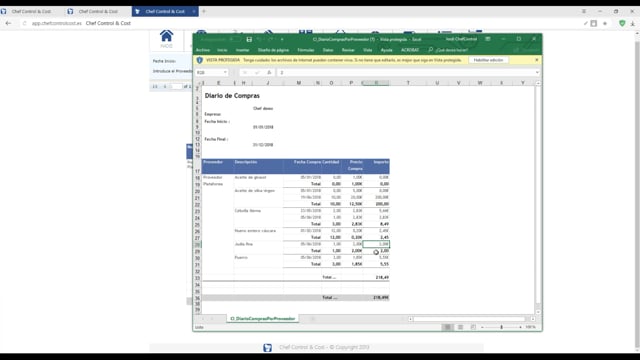Click the formula bar cancel X icon
This screenshot has width=640, height=360.
coord(245,73)
